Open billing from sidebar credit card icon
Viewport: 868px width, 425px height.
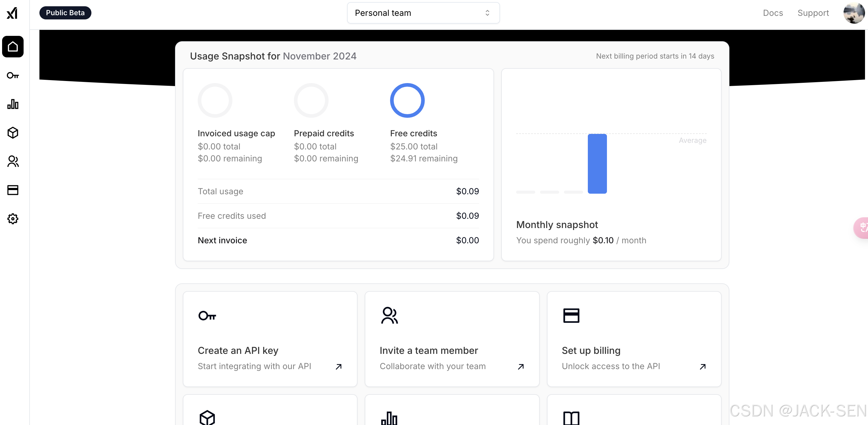13,190
